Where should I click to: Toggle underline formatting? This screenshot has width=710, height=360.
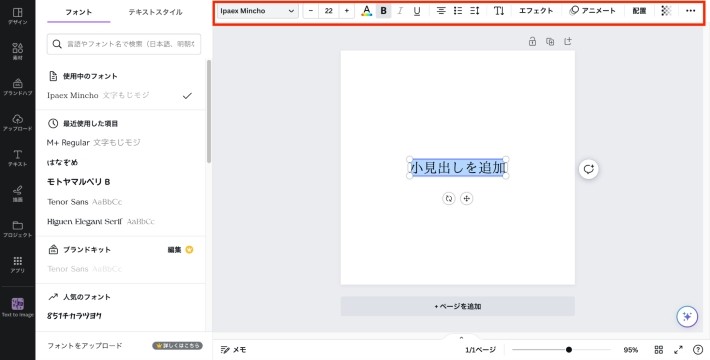(x=417, y=11)
